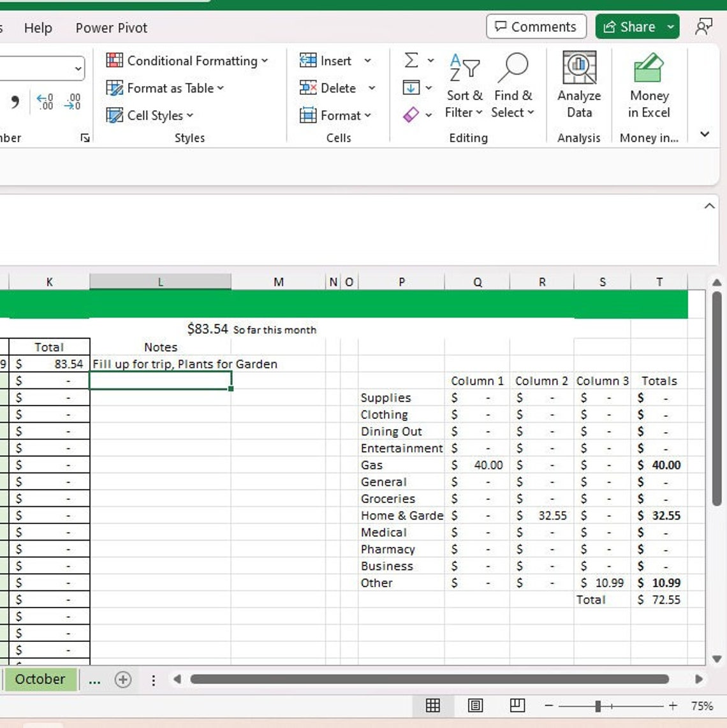Select the October sheet tab

[40, 680]
